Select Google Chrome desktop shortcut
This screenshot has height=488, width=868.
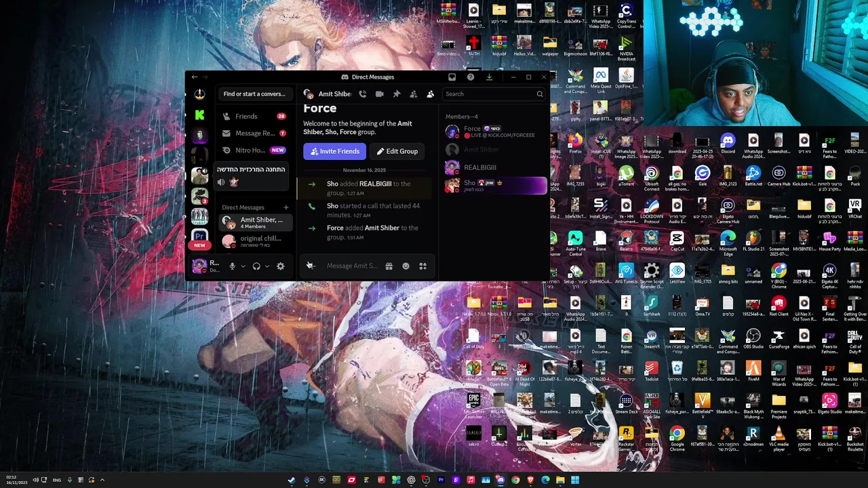[x=677, y=439]
